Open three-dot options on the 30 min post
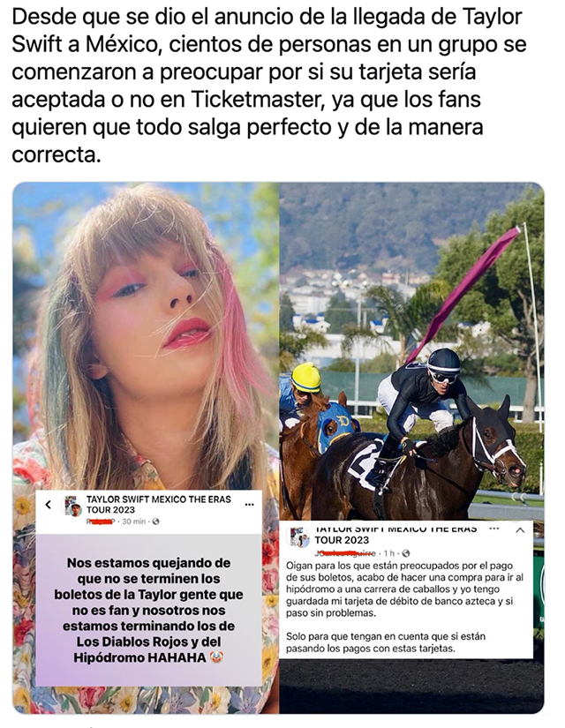The width and height of the screenshot is (565, 728). (x=250, y=505)
